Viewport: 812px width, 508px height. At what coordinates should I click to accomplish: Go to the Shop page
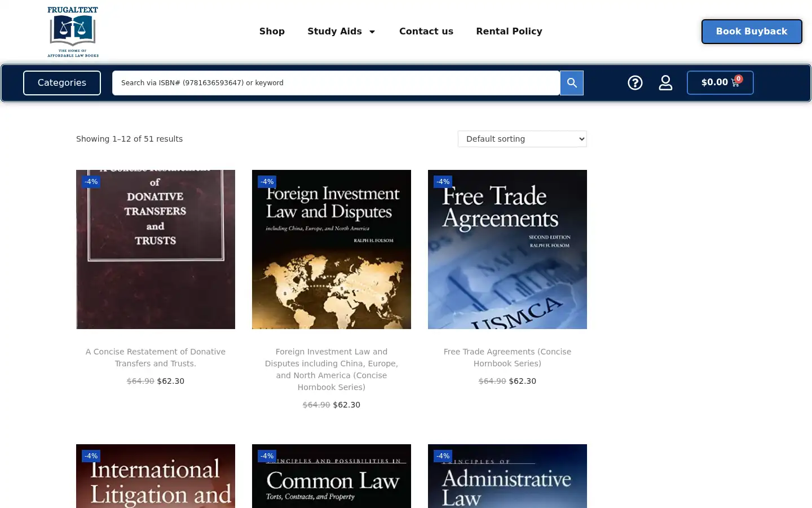click(272, 32)
